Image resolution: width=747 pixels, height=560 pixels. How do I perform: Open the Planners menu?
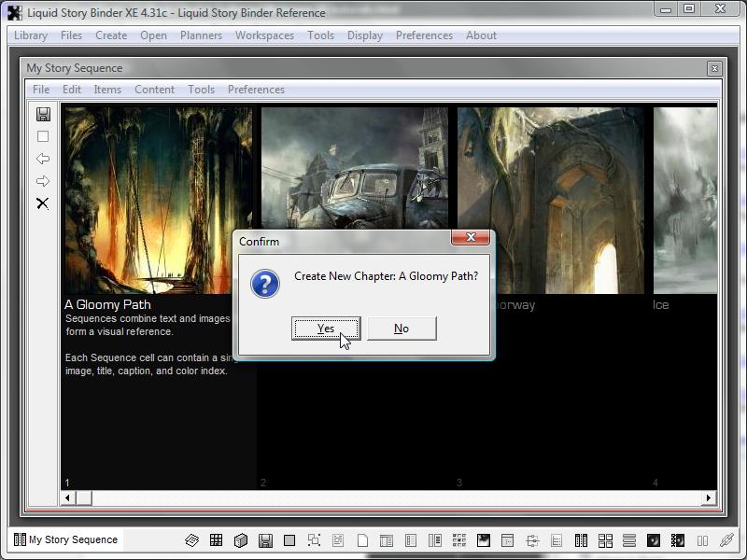coord(201,35)
